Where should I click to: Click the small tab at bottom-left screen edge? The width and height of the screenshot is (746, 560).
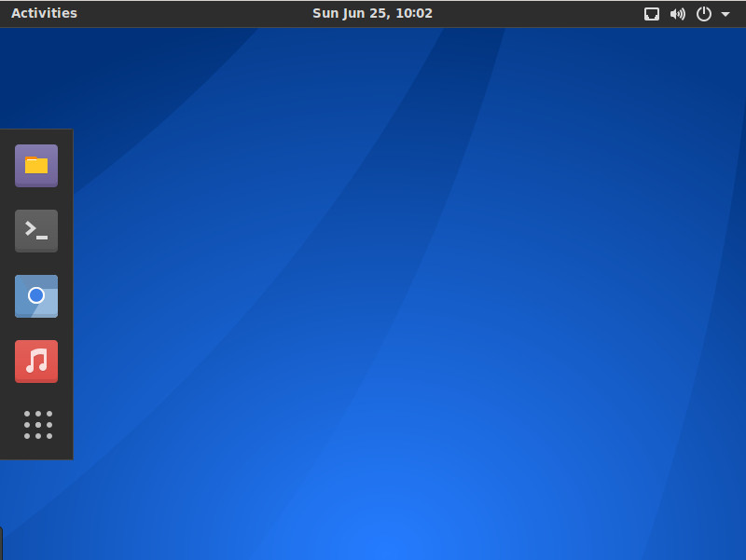tap(1, 543)
